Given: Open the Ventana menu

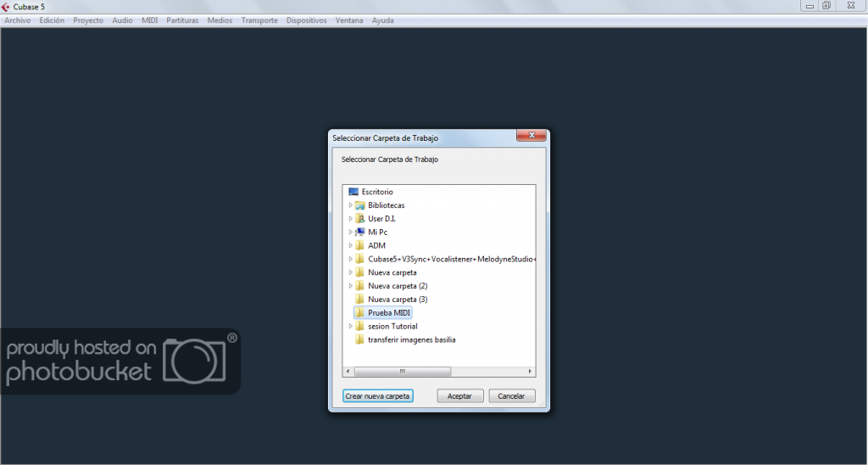Looking at the screenshot, I should 349,20.
